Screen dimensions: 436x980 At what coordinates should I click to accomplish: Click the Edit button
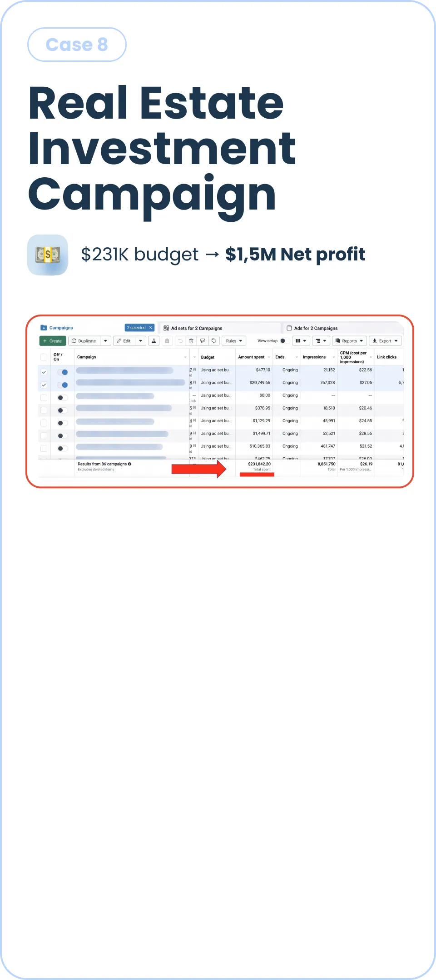coord(124,341)
